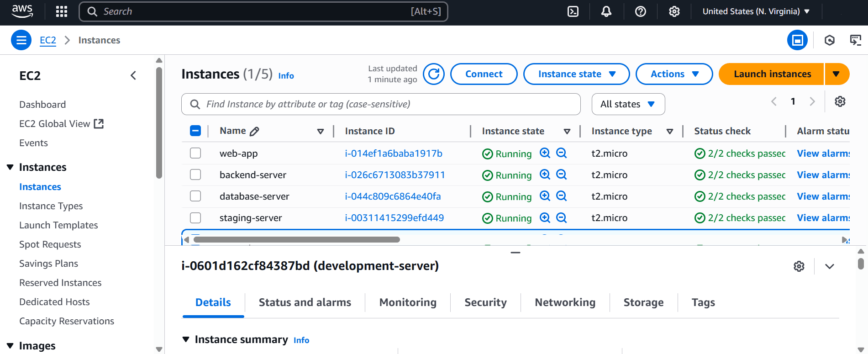Screen dimensions: 868x354
Task: Switch to the Tags tab
Action: pos(703,302)
